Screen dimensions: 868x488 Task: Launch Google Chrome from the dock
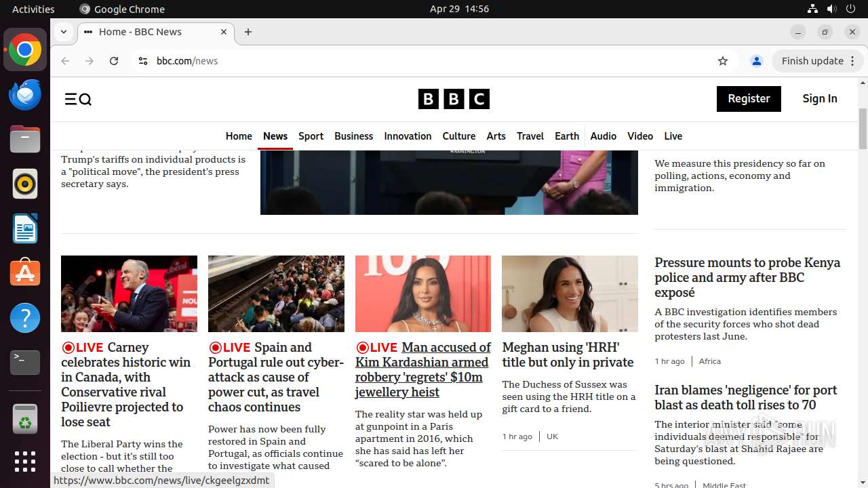pyautogui.click(x=25, y=50)
